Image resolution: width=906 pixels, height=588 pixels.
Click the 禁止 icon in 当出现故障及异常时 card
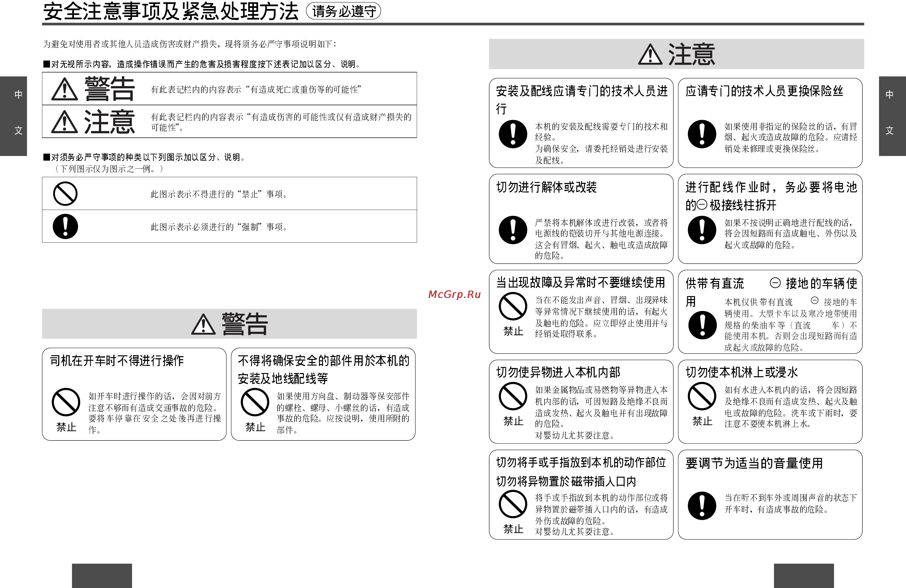pyautogui.click(x=513, y=306)
